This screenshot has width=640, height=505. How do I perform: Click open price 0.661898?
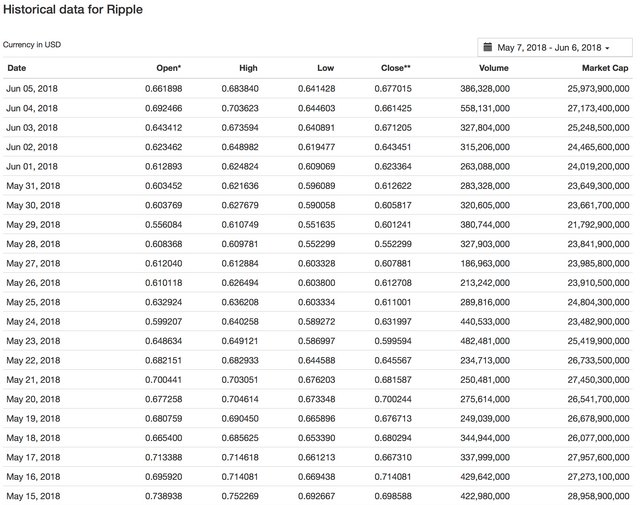tap(164, 89)
